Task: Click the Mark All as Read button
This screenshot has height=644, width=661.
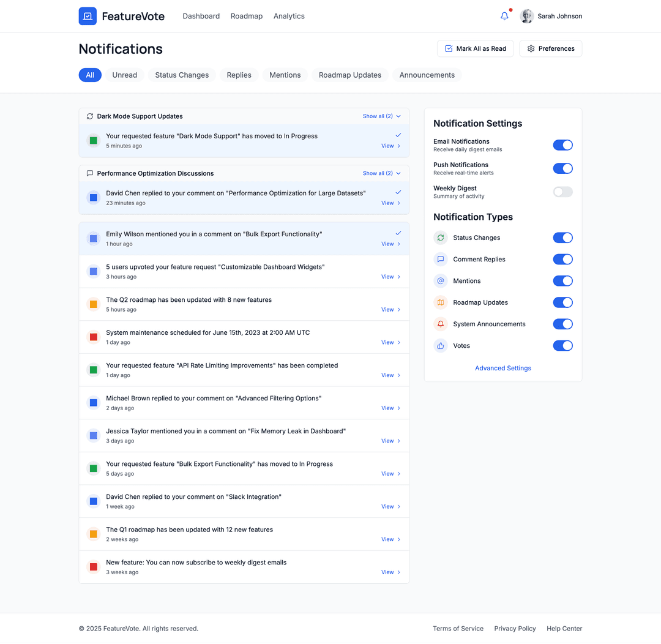Action: [x=475, y=48]
